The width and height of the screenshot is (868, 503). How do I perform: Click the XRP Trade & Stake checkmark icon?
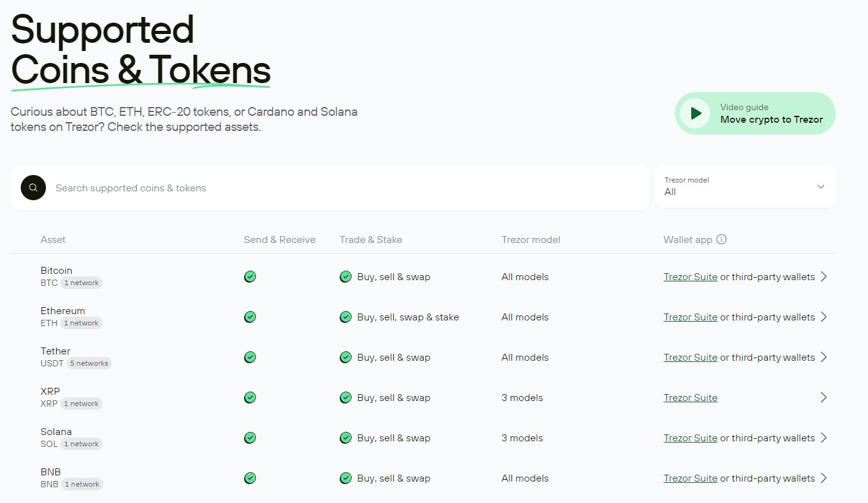(345, 398)
